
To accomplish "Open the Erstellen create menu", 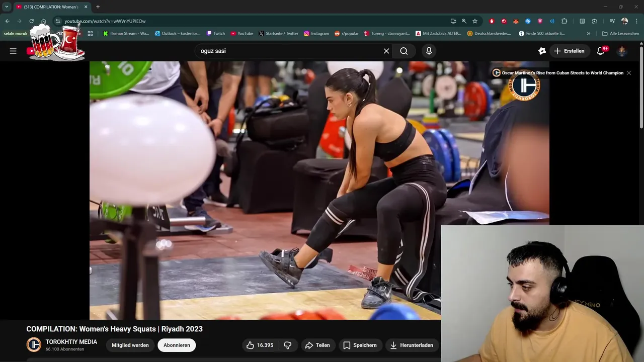I will point(569,51).
